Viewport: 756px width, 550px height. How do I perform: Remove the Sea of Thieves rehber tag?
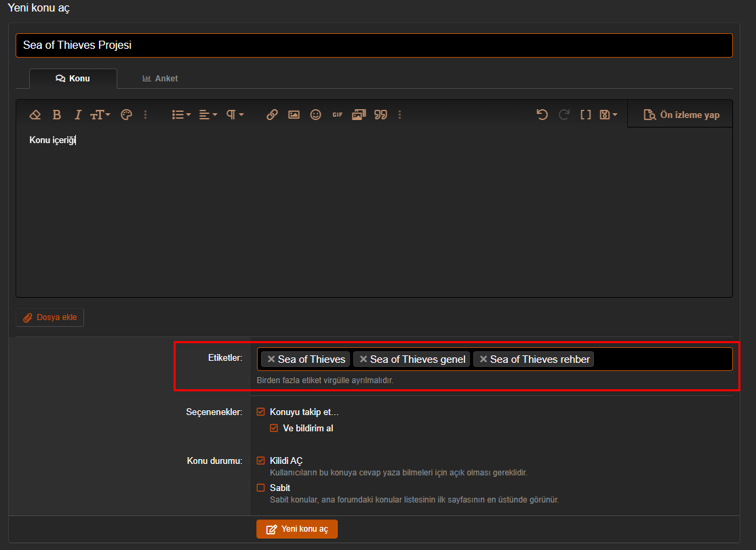(483, 359)
